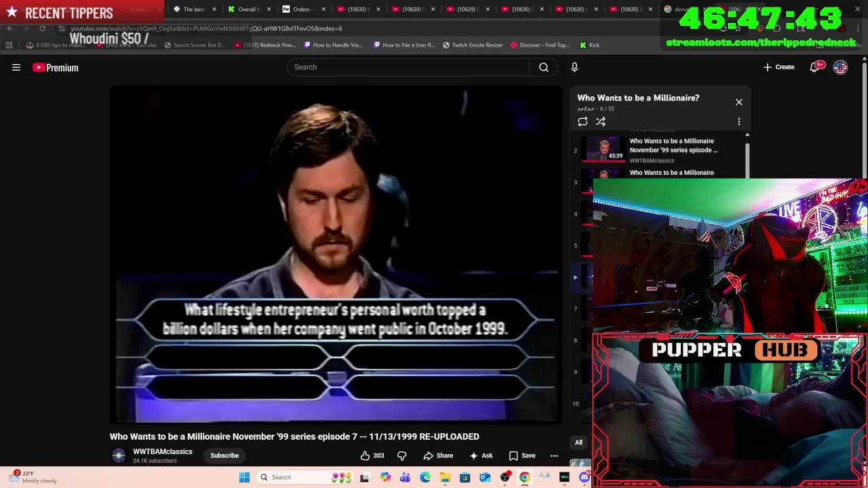Open OBS Studio taskbar icon
Image resolution: width=868 pixels, height=488 pixels.
505,477
